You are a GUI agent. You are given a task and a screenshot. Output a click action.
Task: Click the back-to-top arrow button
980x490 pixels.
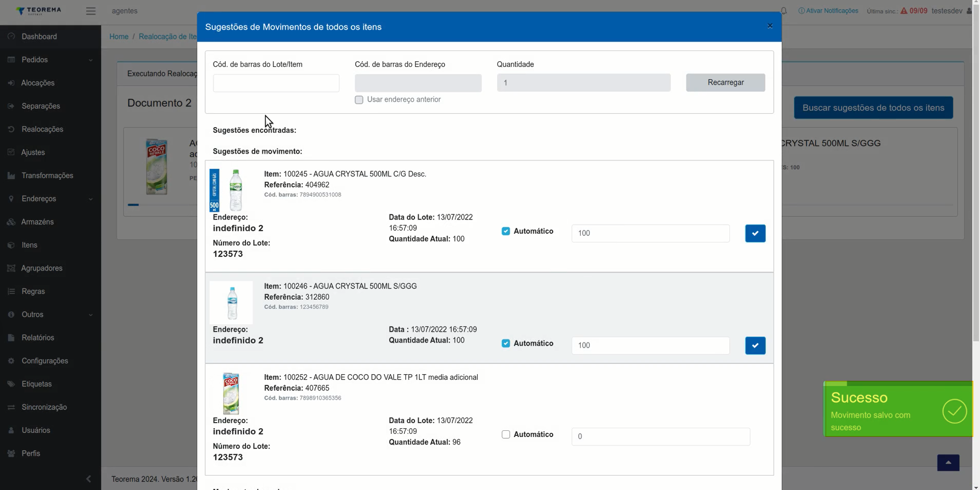[948, 463]
